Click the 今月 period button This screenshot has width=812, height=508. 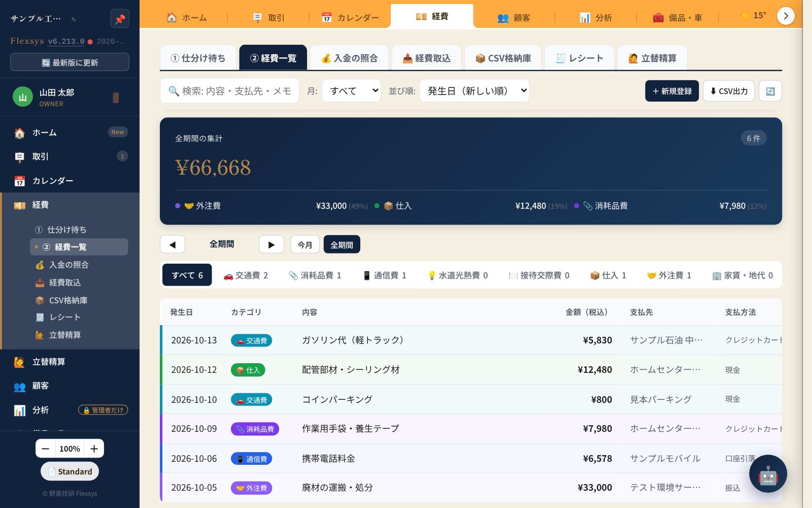pyautogui.click(x=305, y=244)
